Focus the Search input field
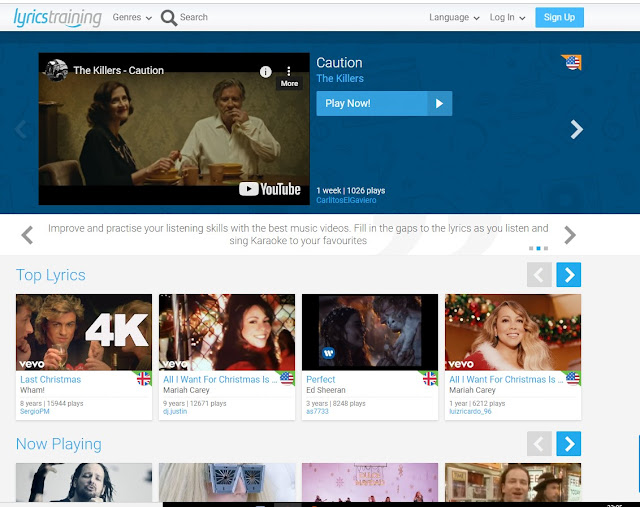 coord(194,17)
